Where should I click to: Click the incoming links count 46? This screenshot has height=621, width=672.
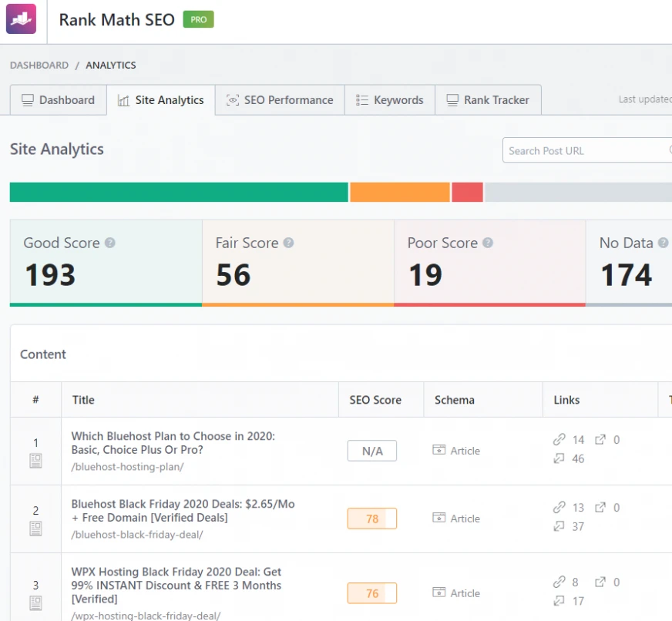tap(578, 458)
